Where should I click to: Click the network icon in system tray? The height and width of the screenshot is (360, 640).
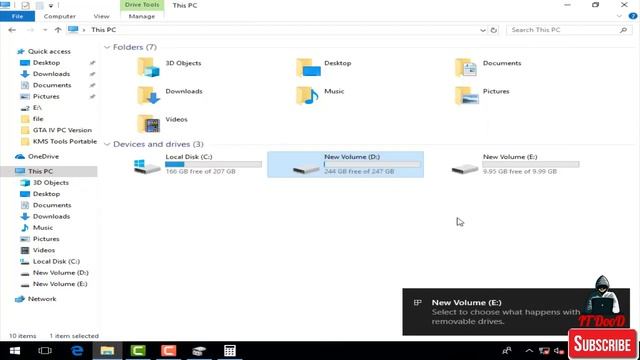(x=544, y=351)
